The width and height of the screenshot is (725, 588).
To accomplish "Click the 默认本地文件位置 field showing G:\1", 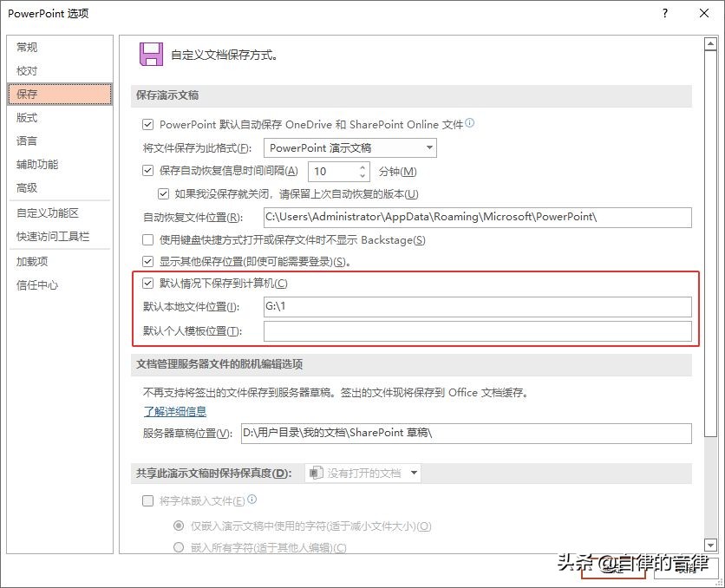I will click(x=478, y=307).
